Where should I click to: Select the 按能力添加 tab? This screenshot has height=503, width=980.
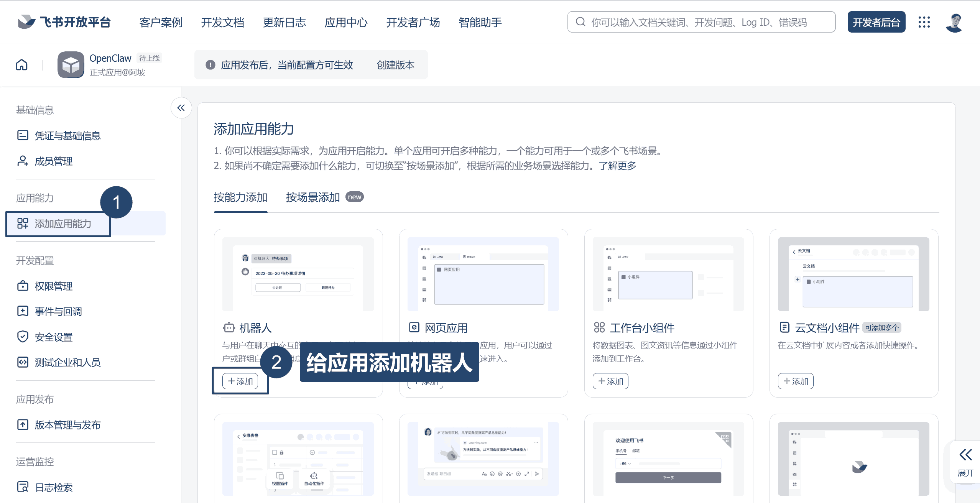(x=240, y=197)
